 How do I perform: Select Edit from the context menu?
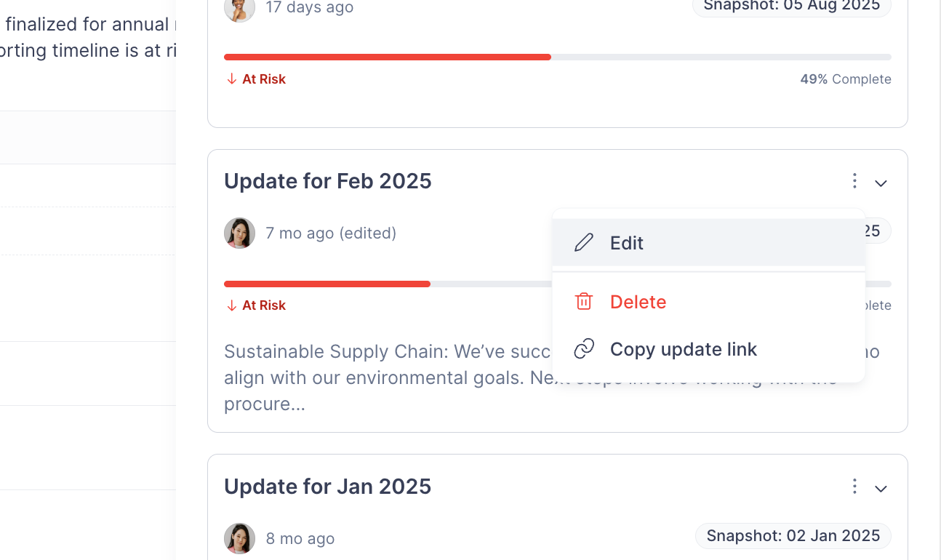(x=627, y=243)
